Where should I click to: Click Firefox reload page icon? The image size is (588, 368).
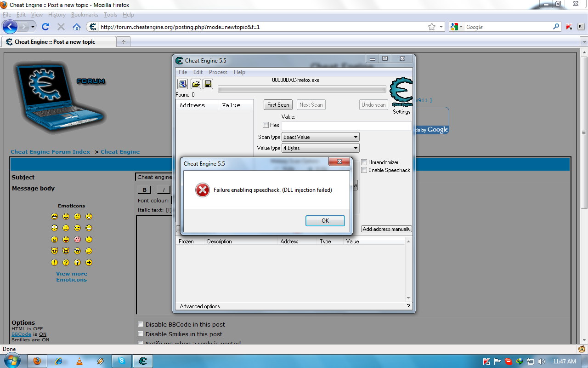tap(45, 27)
